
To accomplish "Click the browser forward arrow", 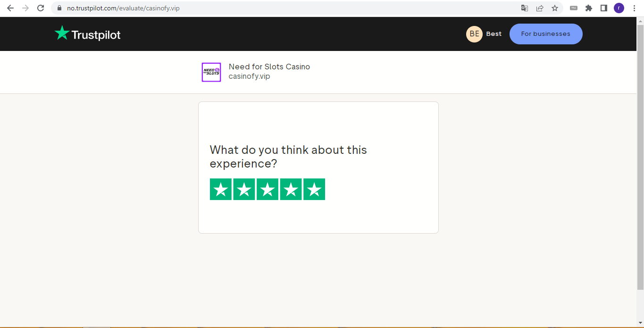I will pyautogui.click(x=25, y=8).
